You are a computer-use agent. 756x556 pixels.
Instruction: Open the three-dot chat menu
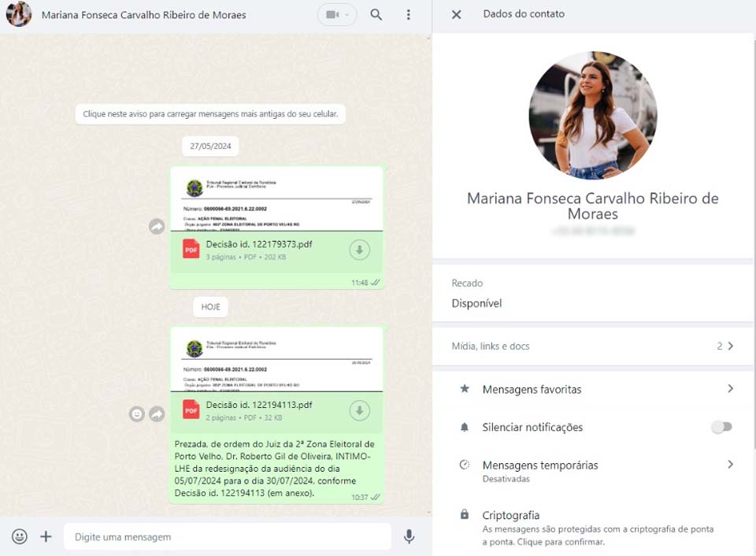409,14
